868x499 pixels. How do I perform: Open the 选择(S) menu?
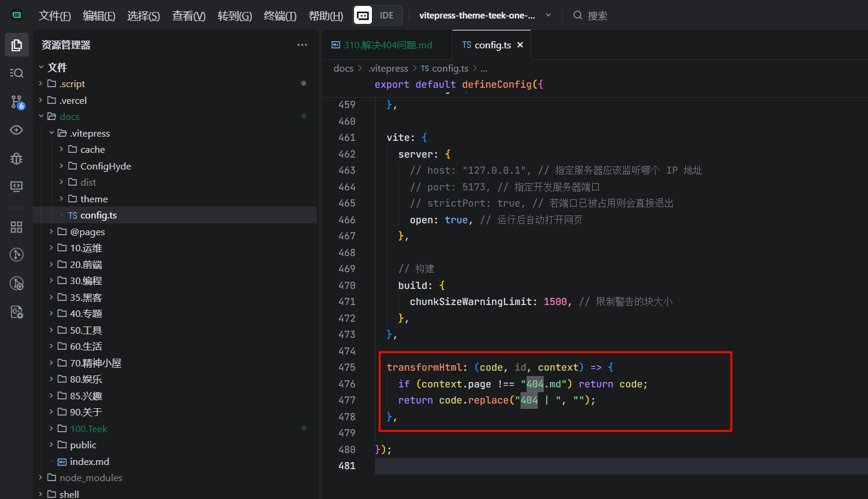point(144,16)
